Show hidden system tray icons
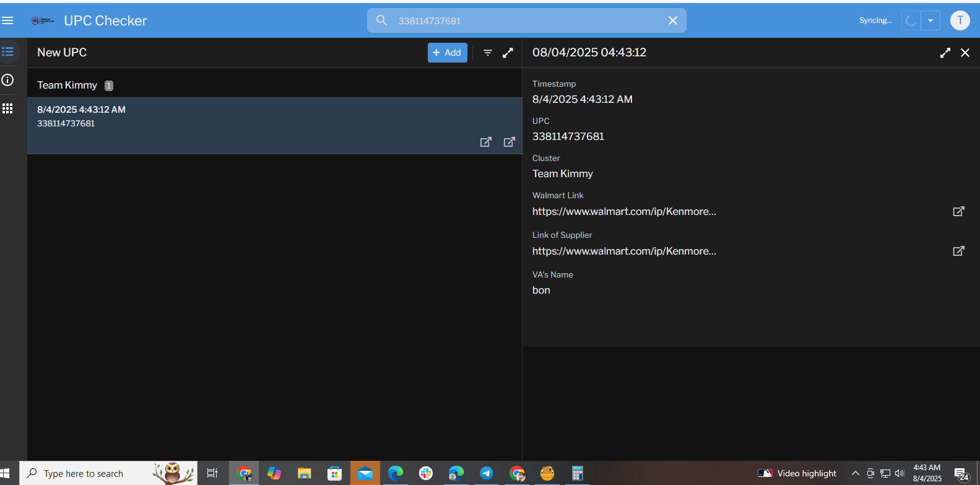The height and width of the screenshot is (485, 980). [x=855, y=473]
